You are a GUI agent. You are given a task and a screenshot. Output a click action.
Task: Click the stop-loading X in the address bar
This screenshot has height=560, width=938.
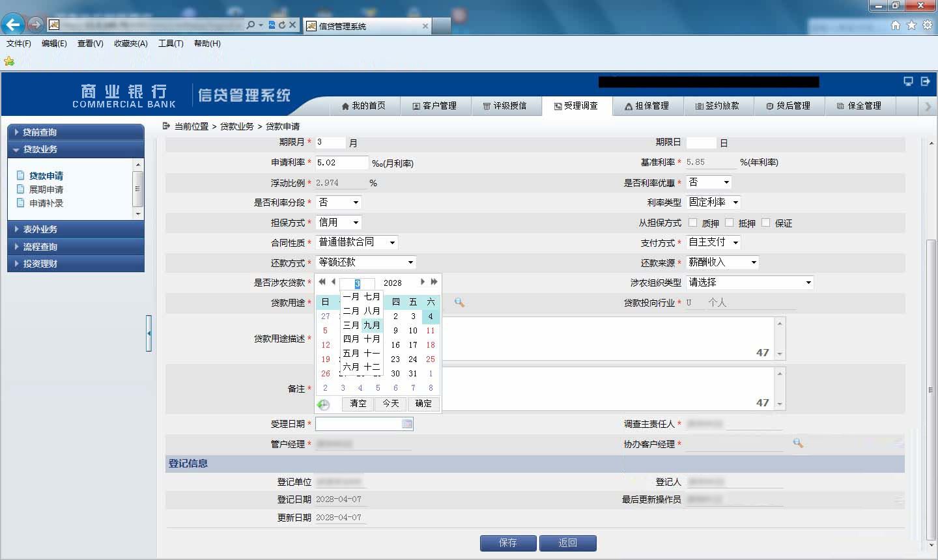(x=292, y=25)
